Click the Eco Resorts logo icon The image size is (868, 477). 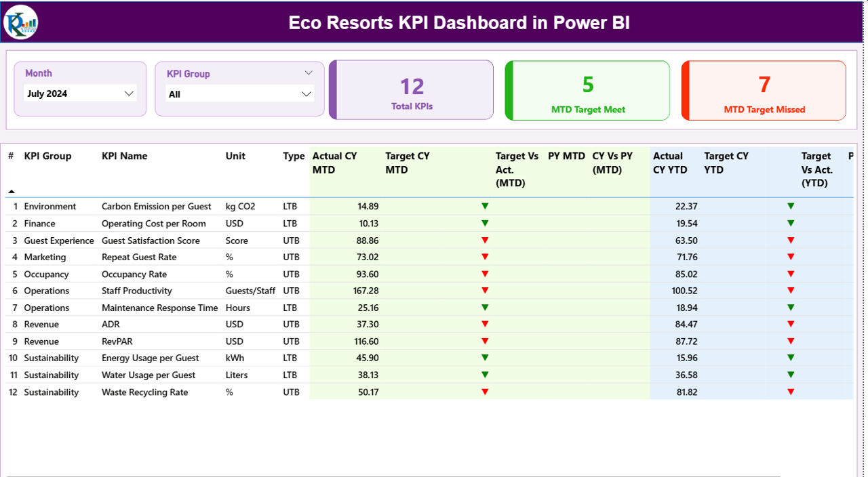coord(20,22)
